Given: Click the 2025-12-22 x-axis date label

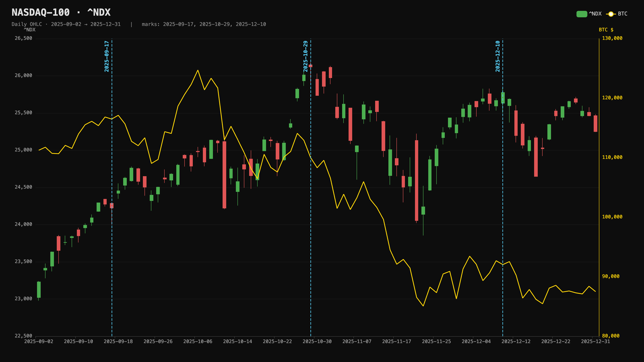Looking at the screenshot, I should coord(556,341).
